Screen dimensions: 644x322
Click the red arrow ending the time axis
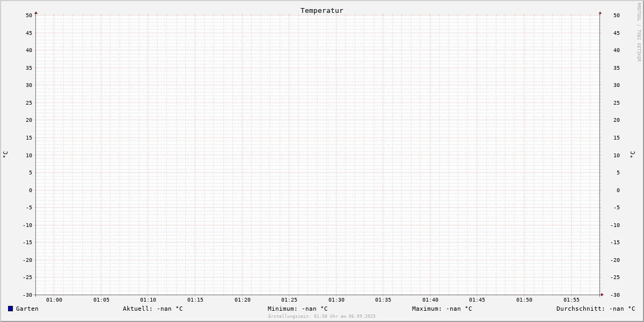(x=602, y=295)
